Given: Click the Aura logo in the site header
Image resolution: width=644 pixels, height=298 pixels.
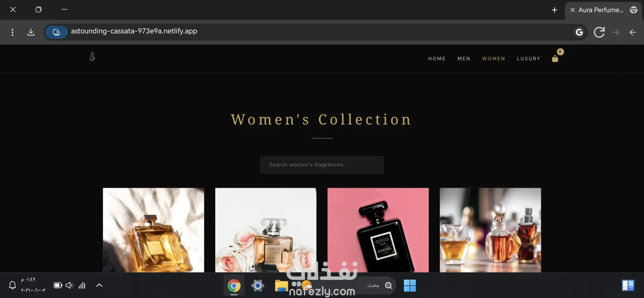Looking at the screenshot, I should [x=92, y=57].
